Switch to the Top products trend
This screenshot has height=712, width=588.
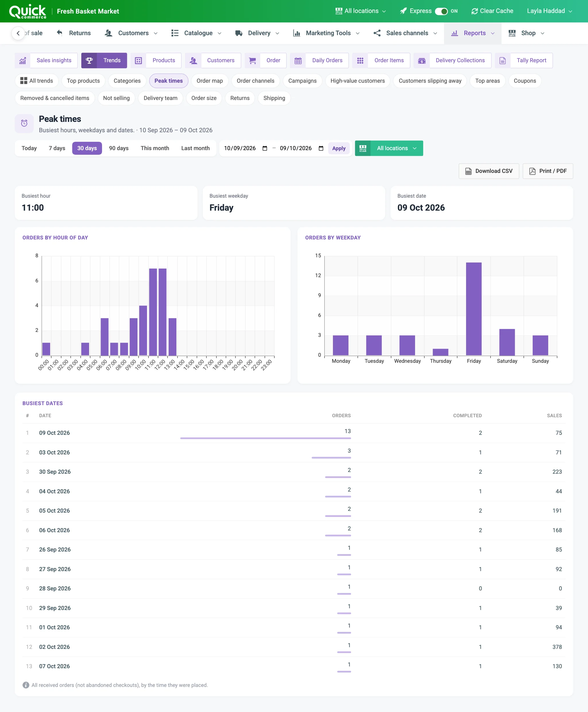pyautogui.click(x=83, y=81)
